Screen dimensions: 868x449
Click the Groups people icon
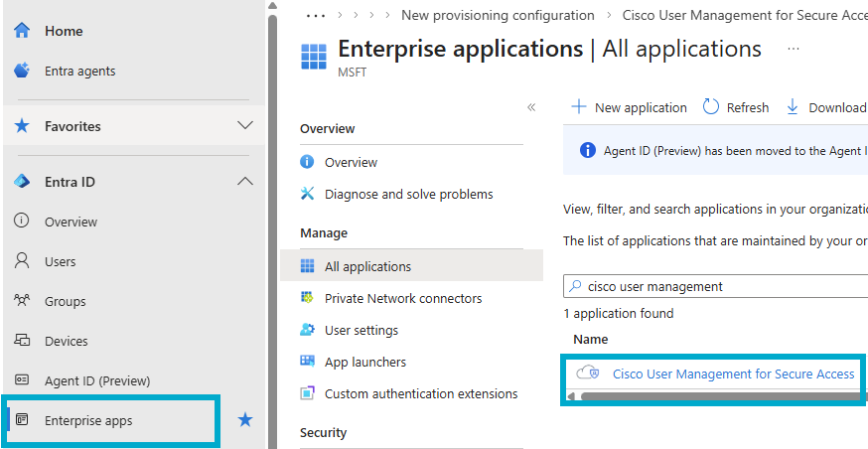[x=22, y=301]
